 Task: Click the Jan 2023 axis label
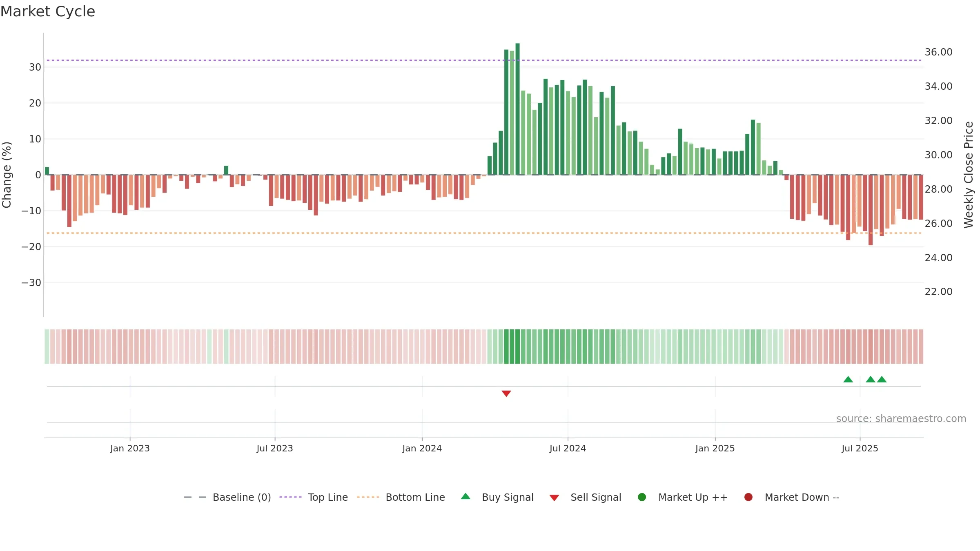point(130,448)
